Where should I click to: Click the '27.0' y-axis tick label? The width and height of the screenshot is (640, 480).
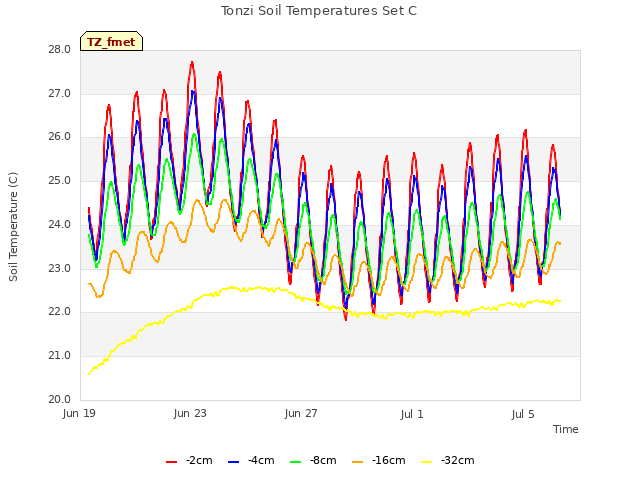pyautogui.click(x=60, y=93)
